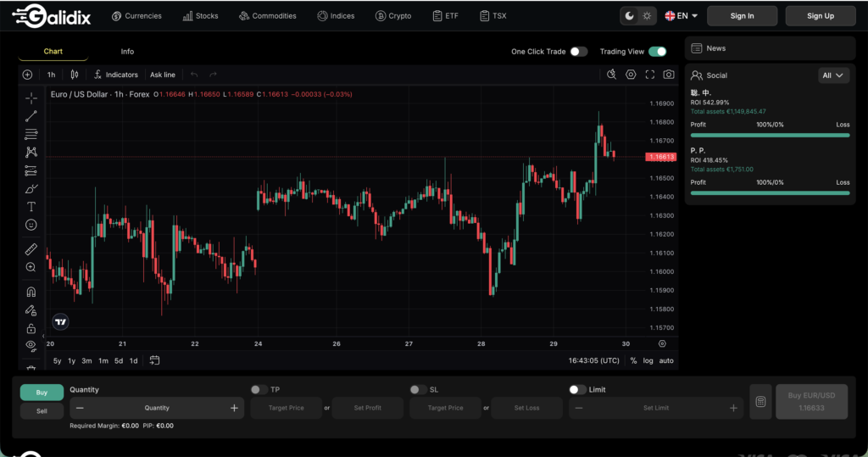
Task: Open the TSX menu
Action: pyautogui.click(x=492, y=16)
